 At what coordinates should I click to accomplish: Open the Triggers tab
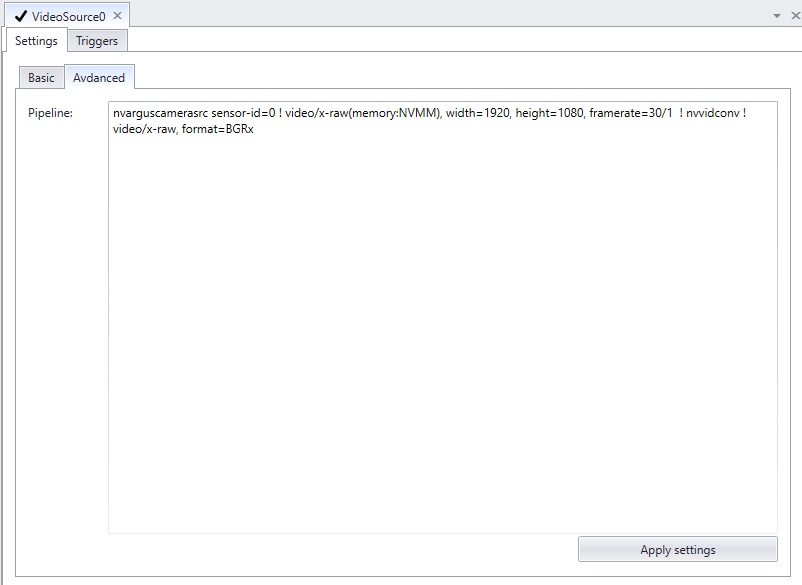coord(97,41)
